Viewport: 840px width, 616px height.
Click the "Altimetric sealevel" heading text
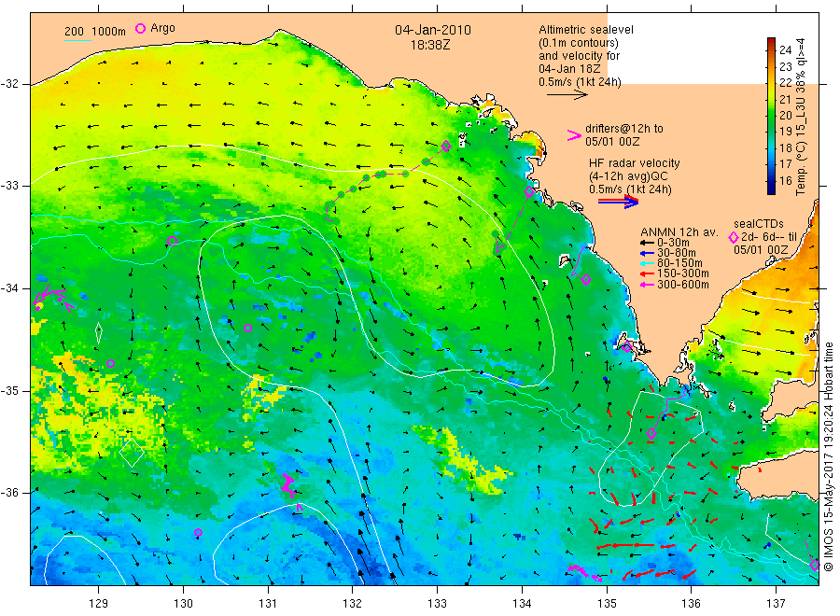[586, 30]
